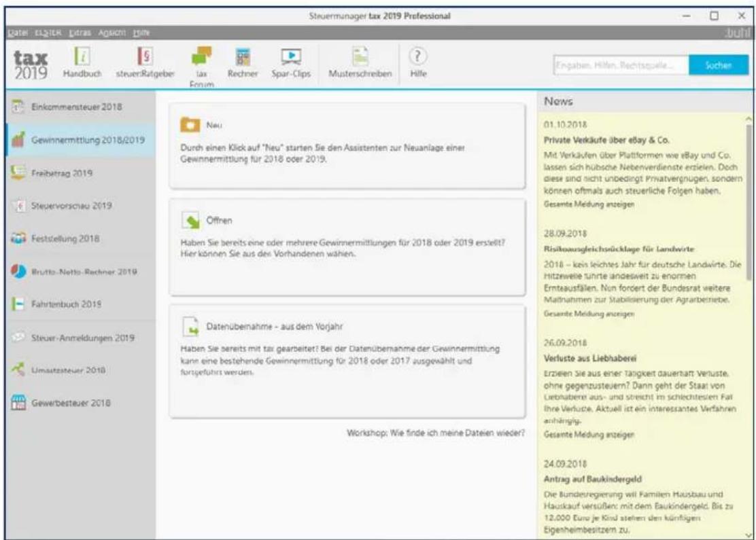Select Steuer-Anmeldungen 2019 in the sidebar
The height and width of the screenshot is (540, 756).
[81, 337]
